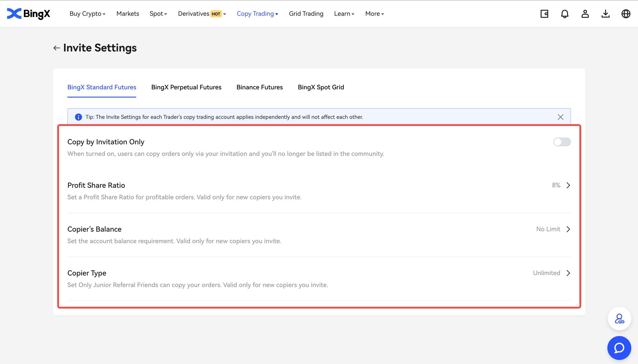Click the 8% profit share value
Image resolution: width=638 pixels, height=364 pixels.
tap(556, 185)
